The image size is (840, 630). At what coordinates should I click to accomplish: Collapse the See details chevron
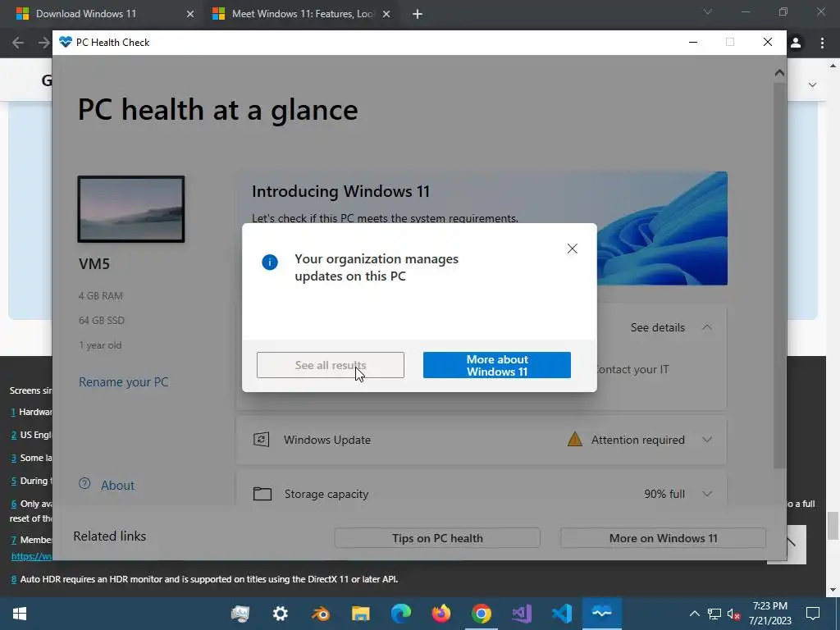(707, 327)
